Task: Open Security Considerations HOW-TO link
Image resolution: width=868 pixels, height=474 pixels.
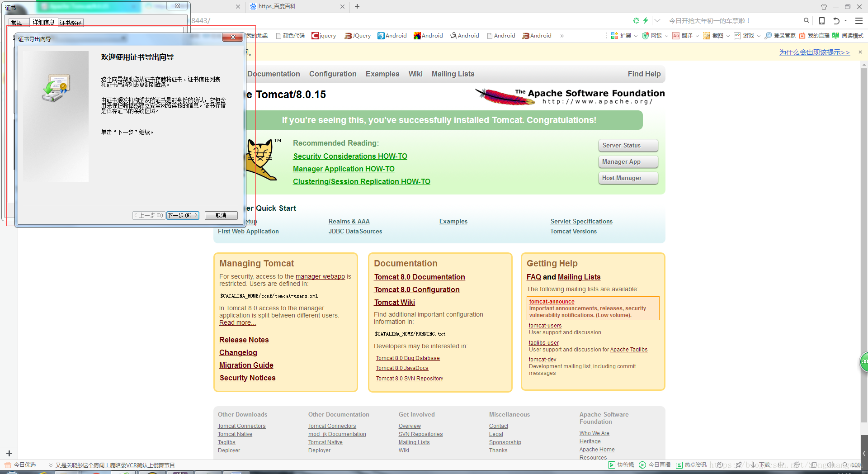Action: (x=350, y=156)
